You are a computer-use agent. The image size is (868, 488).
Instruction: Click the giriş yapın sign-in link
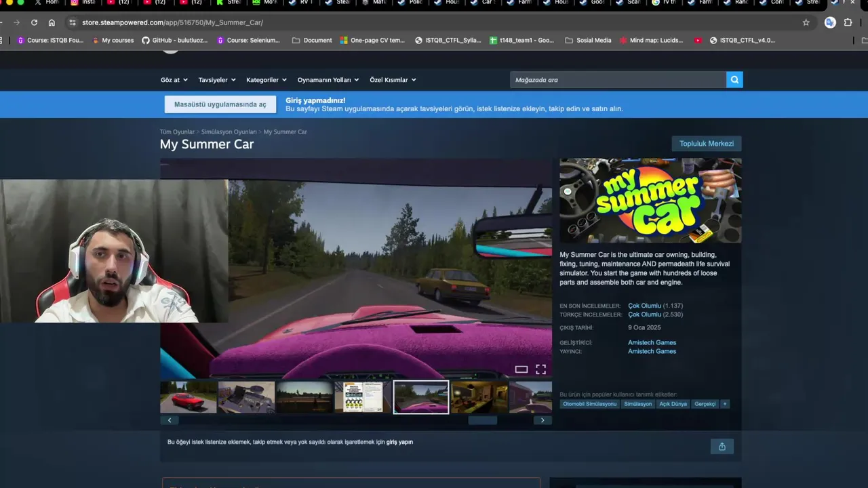[x=399, y=442]
